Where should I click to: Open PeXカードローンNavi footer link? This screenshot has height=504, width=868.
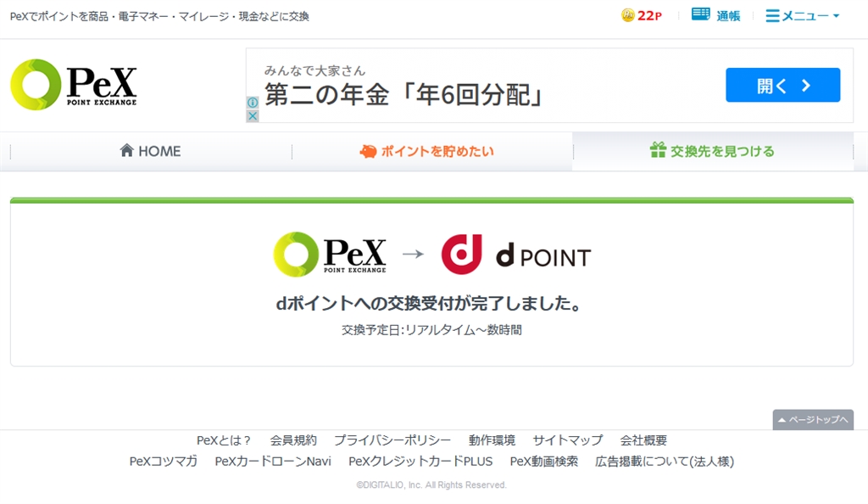[x=273, y=462]
